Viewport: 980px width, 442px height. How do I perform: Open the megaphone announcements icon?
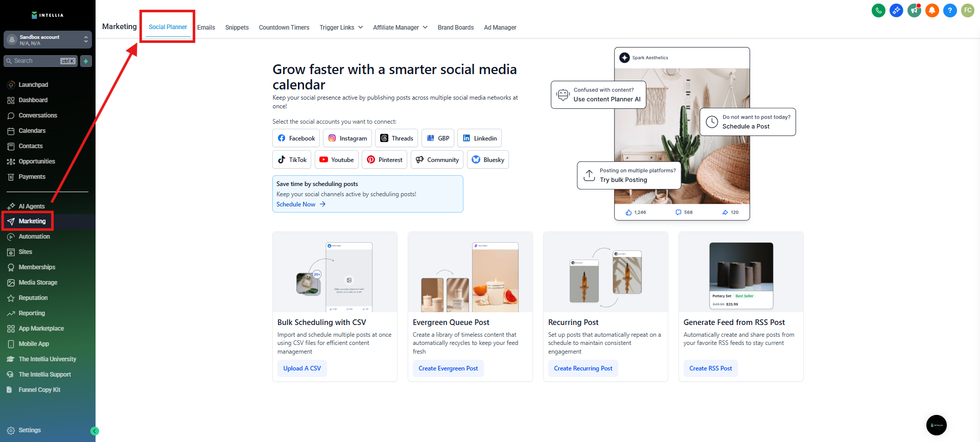pos(914,10)
